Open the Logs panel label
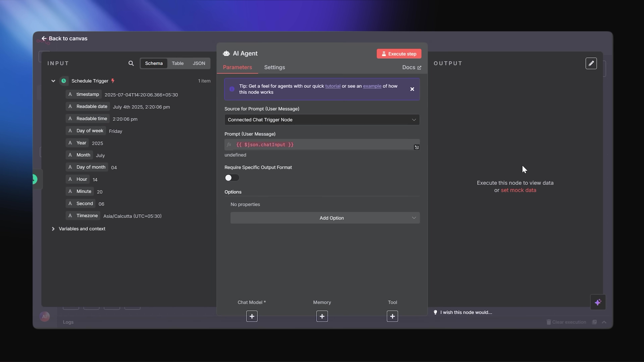This screenshot has width=644, height=362. click(x=68, y=322)
